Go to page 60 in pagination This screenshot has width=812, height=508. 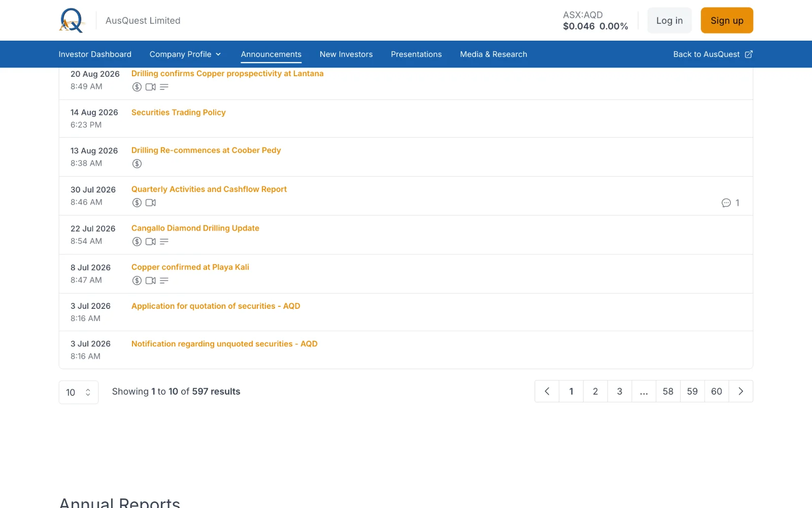(x=717, y=391)
